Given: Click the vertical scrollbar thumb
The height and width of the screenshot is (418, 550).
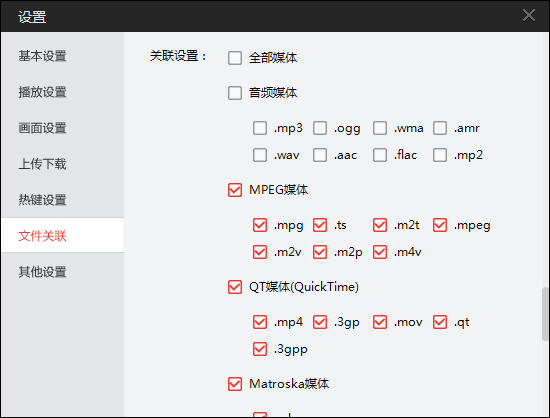Looking at the screenshot, I should 545,314.
